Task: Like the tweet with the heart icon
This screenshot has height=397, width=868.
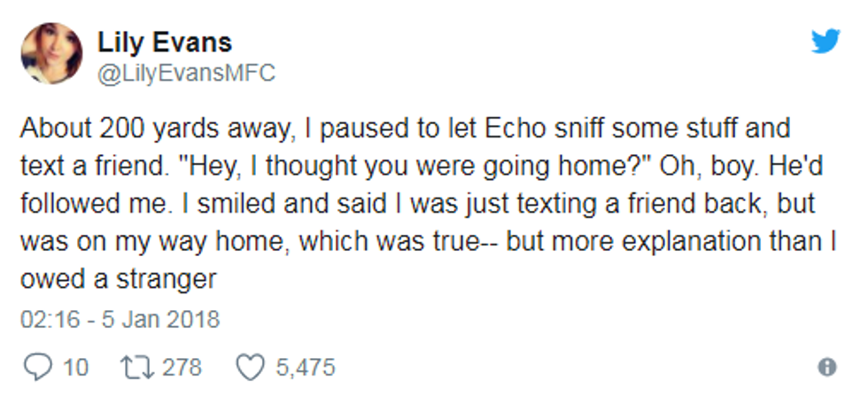Action: click(250, 368)
